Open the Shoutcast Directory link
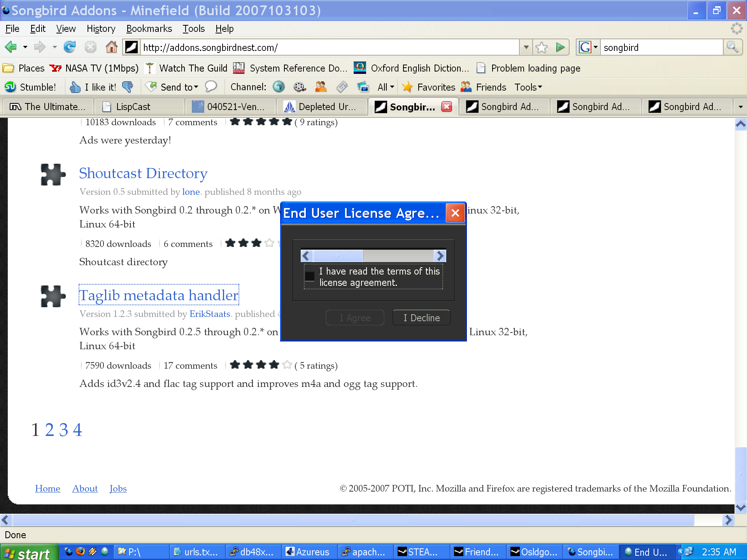 click(143, 173)
